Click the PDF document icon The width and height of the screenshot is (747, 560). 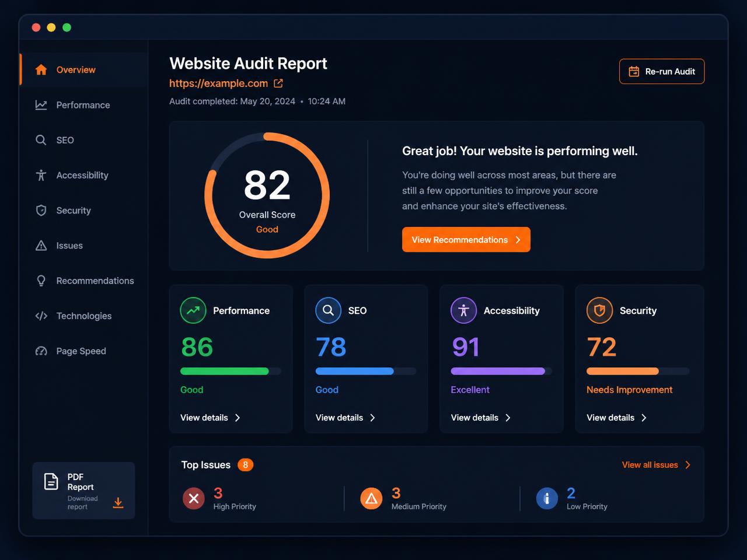tap(51, 482)
